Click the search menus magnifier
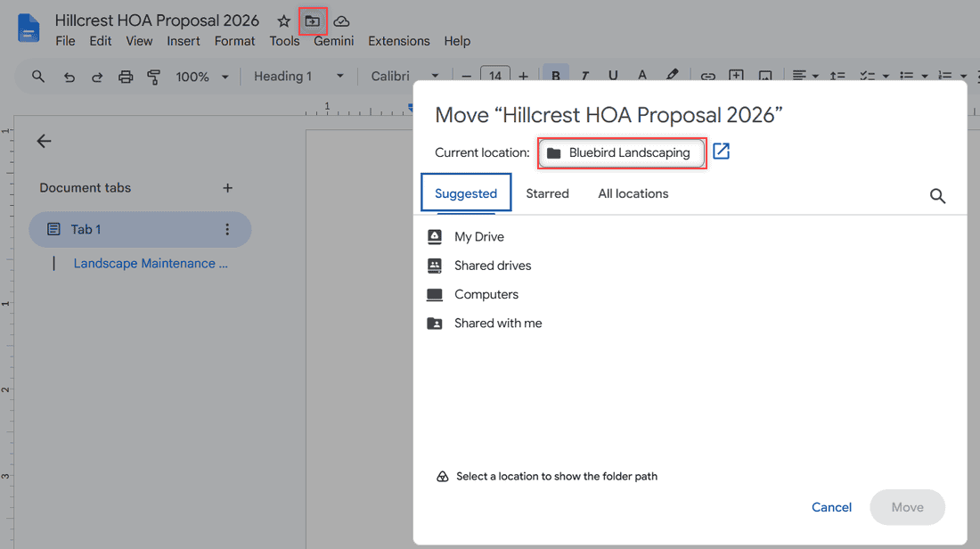980x549 pixels. click(x=38, y=77)
